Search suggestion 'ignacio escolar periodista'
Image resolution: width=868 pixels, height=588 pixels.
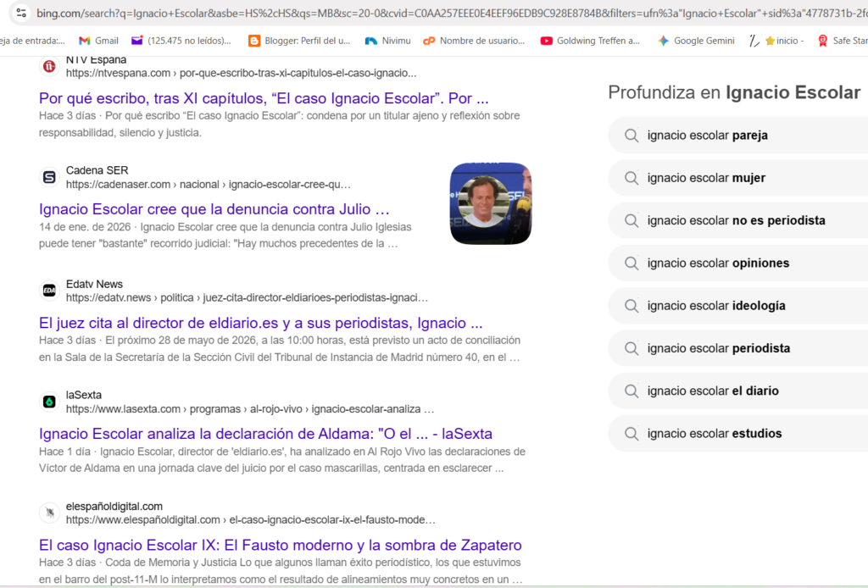(738, 348)
